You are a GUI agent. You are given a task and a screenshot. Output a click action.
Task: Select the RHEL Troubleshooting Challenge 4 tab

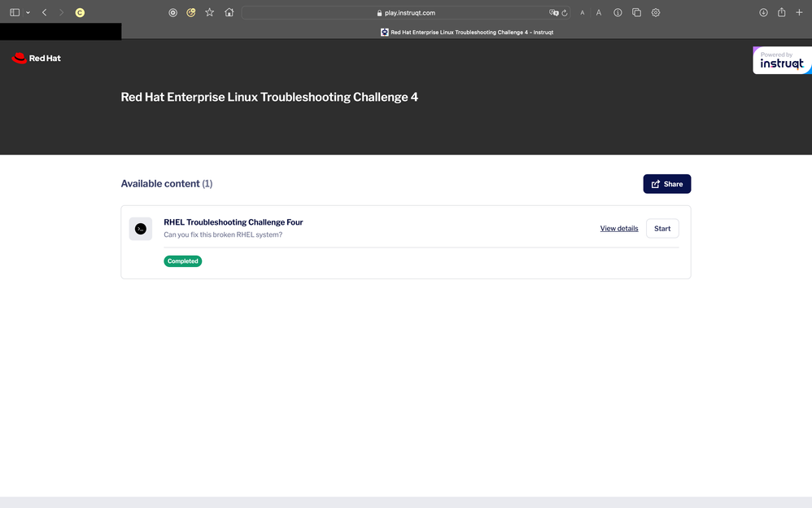coord(466,33)
